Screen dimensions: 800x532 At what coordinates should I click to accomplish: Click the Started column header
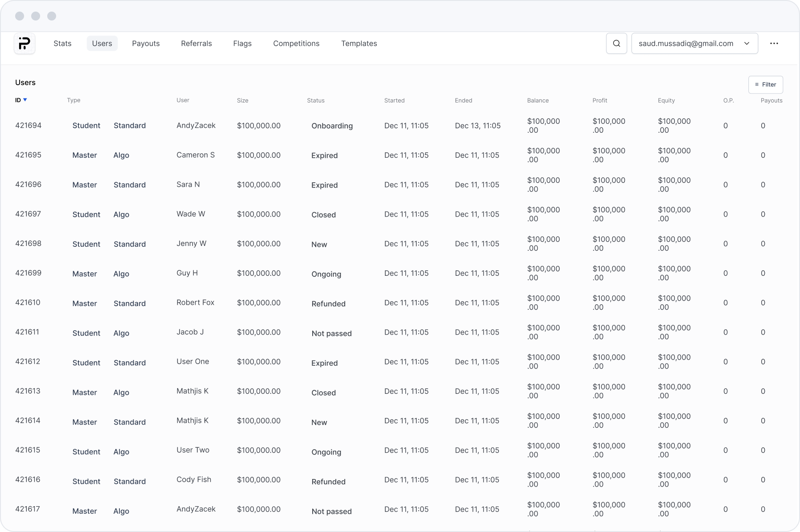click(x=394, y=100)
